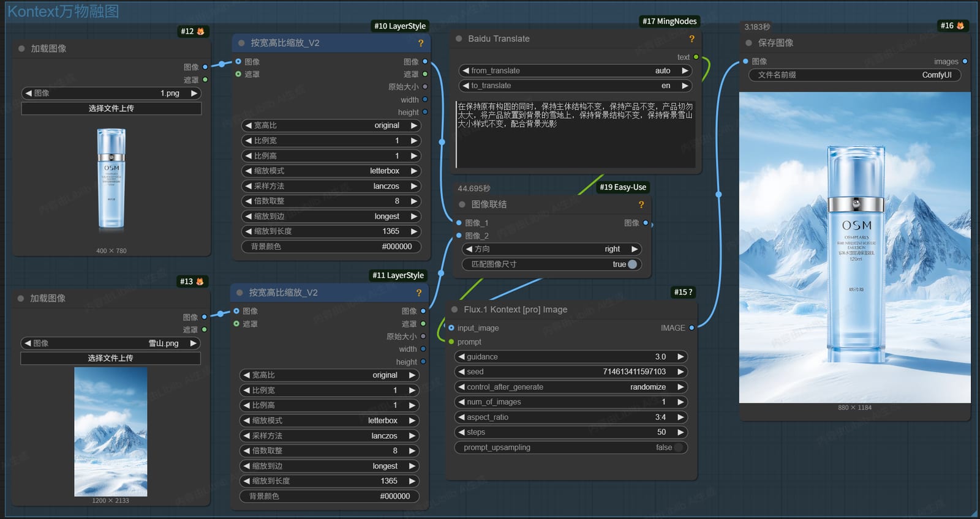Open 缩放模式 letterbox dropdown in node #10
Screen dimensions: 980x519
tap(331, 171)
